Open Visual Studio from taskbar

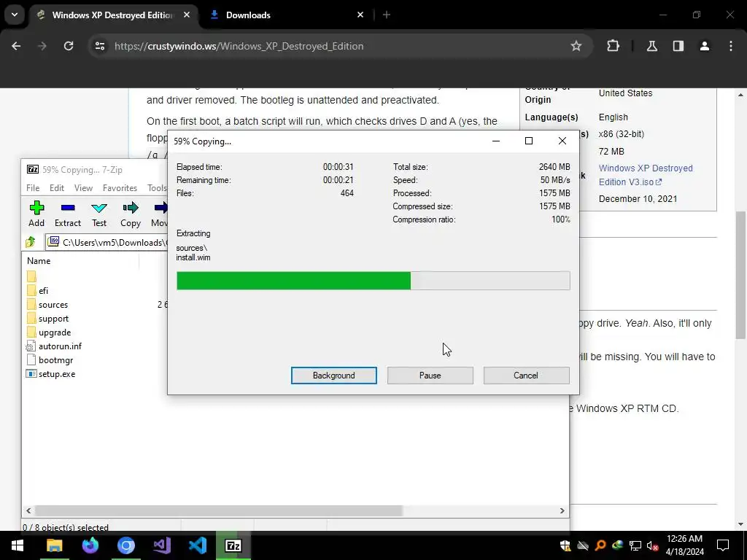162,545
